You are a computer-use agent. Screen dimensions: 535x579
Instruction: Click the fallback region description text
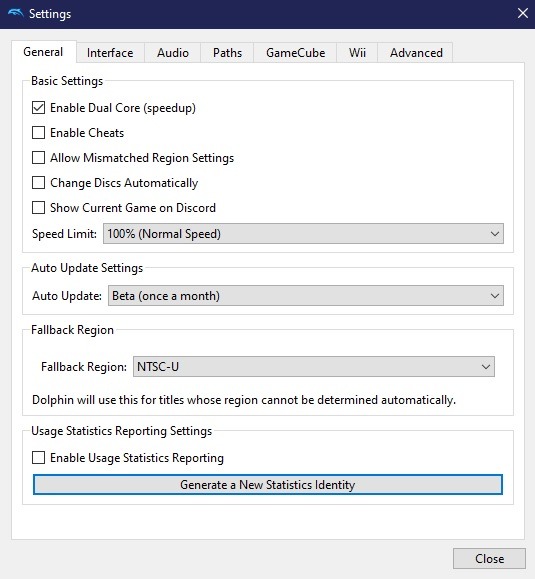point(244,400)
